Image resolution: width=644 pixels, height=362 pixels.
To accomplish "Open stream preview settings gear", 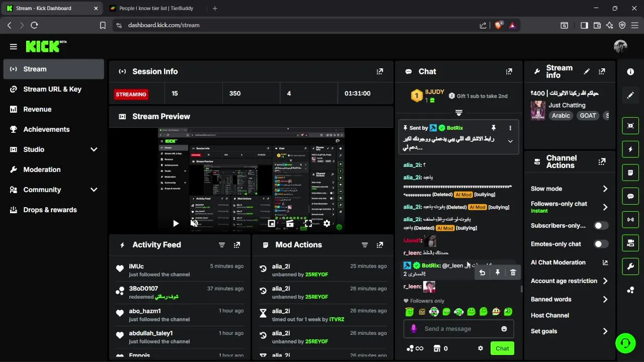I will 327,224.
